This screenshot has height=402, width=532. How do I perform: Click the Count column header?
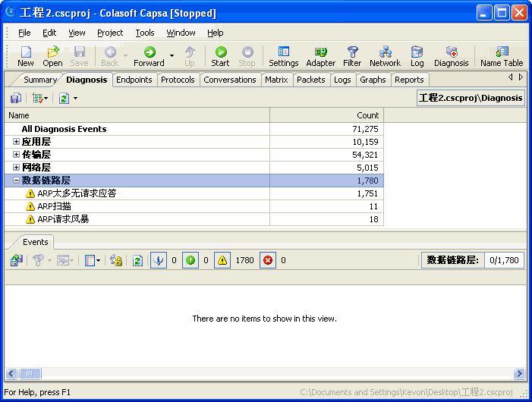(326, 115)
